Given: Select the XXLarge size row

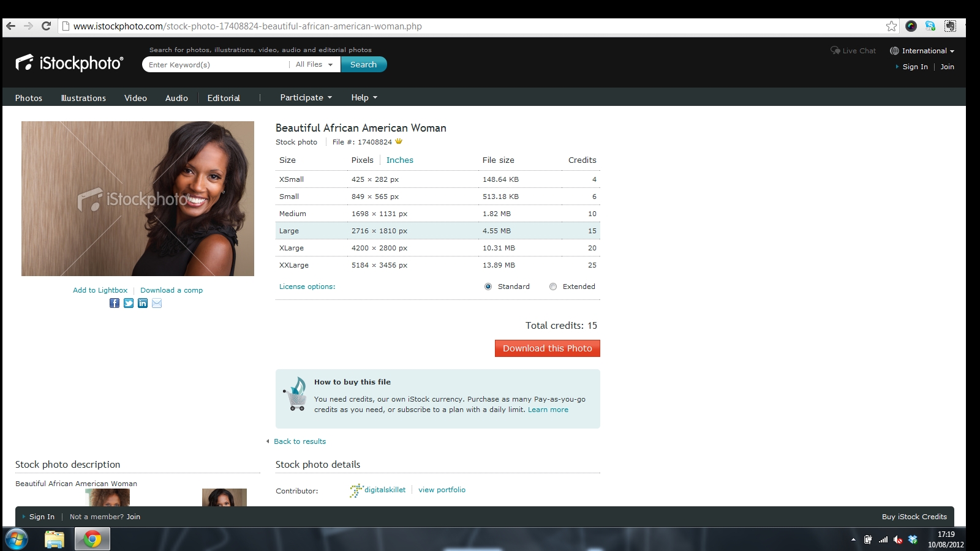Looking at the screenshot, I should tap(438, 265).
